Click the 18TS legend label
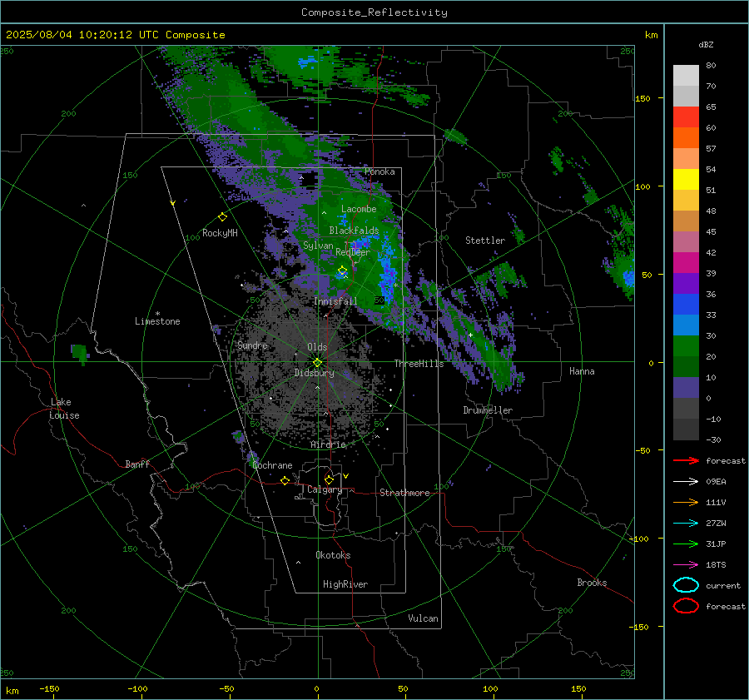This screenshot has height=700, width=749. [x=716, y=565]
